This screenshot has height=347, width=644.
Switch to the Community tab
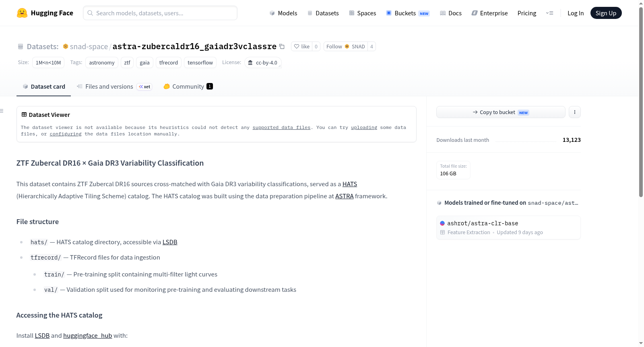point(188,86)
